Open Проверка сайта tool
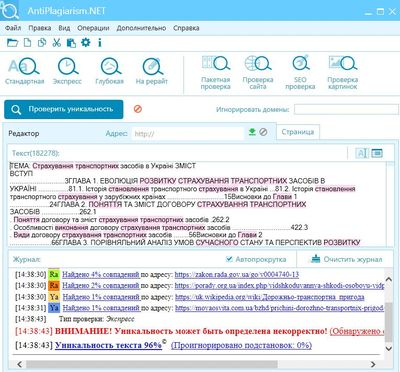Viewport: 400px width, 372px height. (x=258, y=73)
